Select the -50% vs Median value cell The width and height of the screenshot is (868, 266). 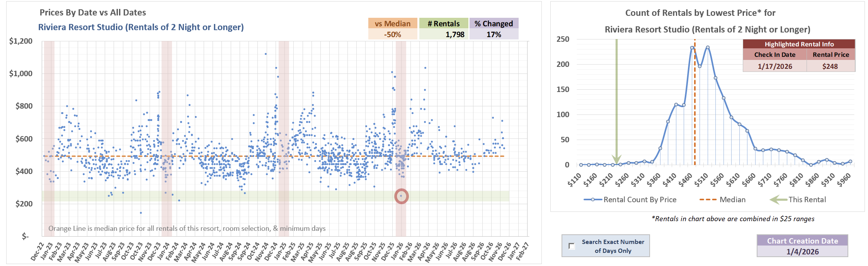(393, 34)
